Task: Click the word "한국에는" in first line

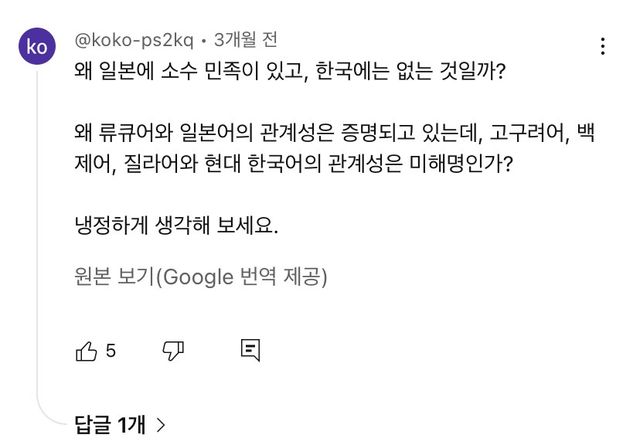Action: coord(356,73)
